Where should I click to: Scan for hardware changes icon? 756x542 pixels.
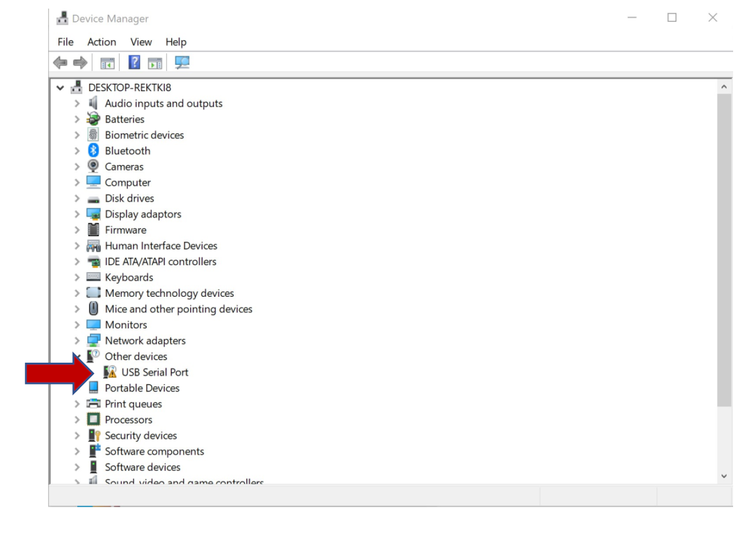tap(182, 62)
